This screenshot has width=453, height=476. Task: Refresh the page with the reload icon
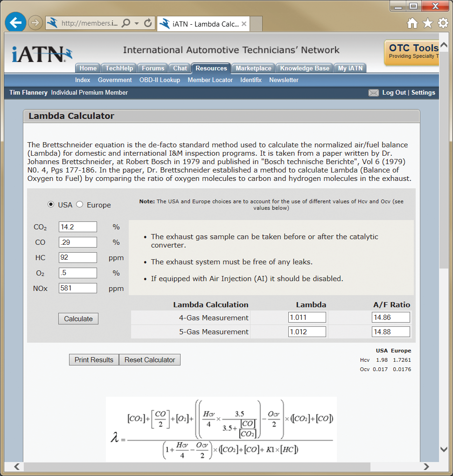pos(148,22)
